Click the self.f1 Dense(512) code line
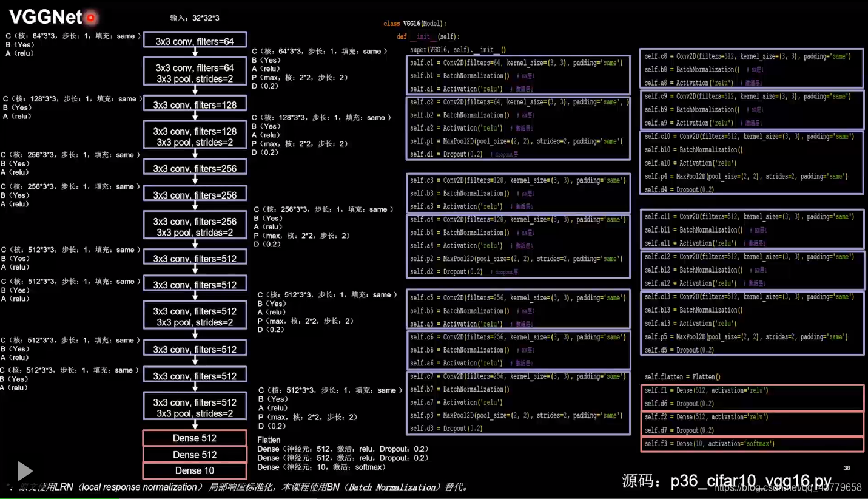The width and height of the screenshot is (868, 499). tap(707, 390)
